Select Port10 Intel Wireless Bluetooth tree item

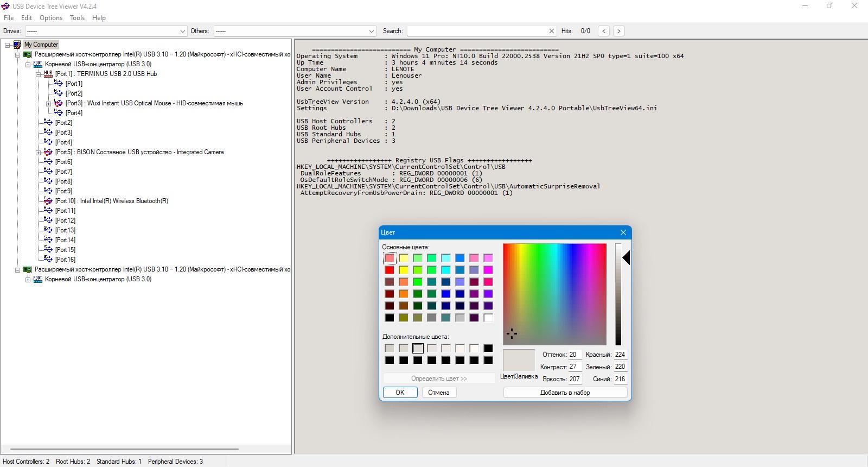point(112,201)
